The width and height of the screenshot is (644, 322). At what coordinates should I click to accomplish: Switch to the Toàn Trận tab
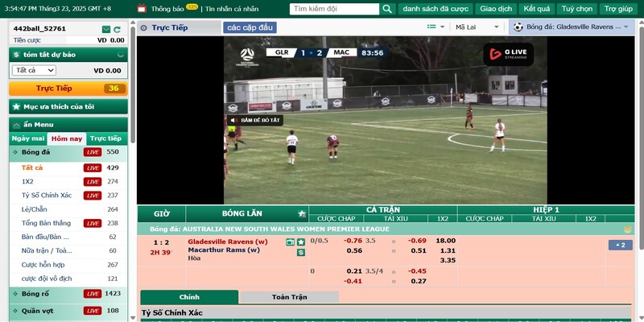pyautogui.click(x=289, y=297)
